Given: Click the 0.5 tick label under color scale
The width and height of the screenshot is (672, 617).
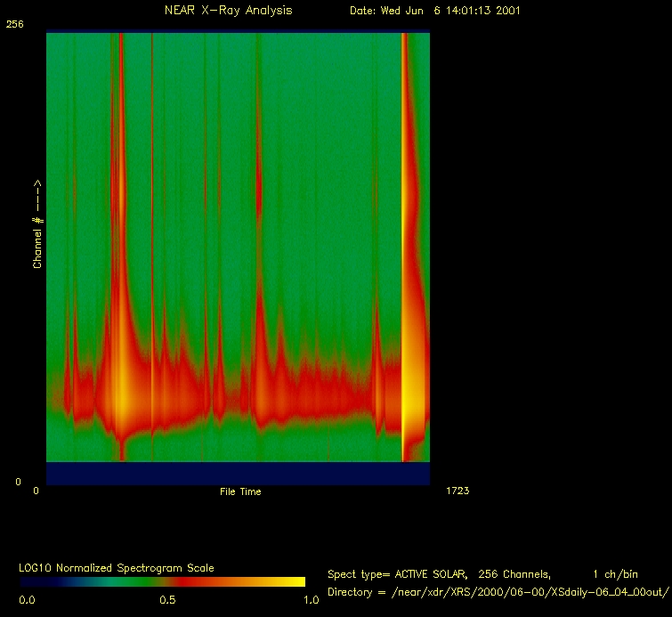Looking at the screenshot, I should pyautogui.click(x=167, y=600).
